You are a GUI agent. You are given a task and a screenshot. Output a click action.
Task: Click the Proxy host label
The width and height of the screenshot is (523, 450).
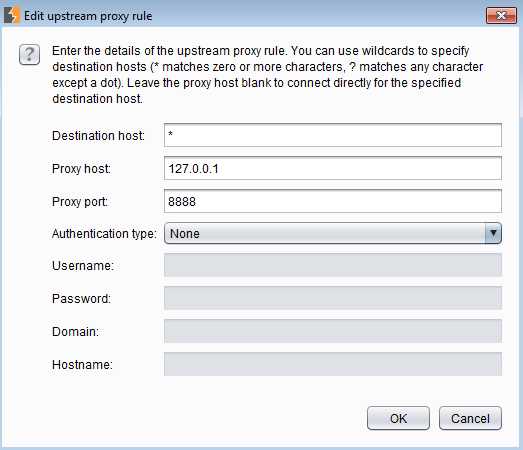81,169
